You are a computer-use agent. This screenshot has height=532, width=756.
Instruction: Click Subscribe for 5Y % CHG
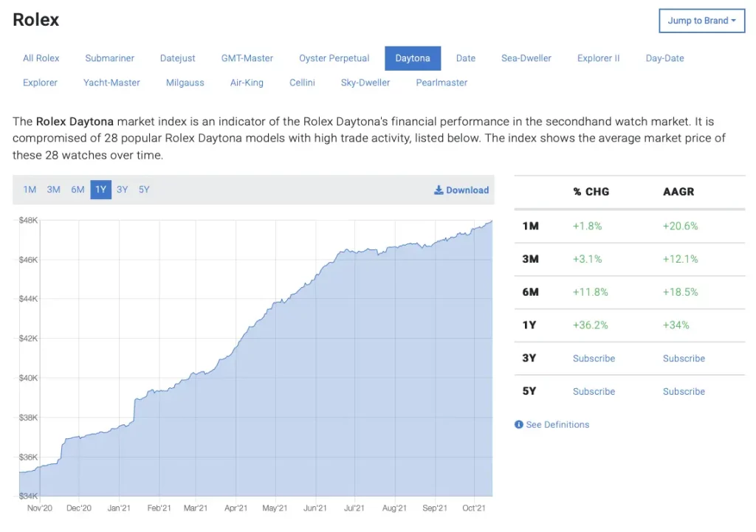pos(594,392)
